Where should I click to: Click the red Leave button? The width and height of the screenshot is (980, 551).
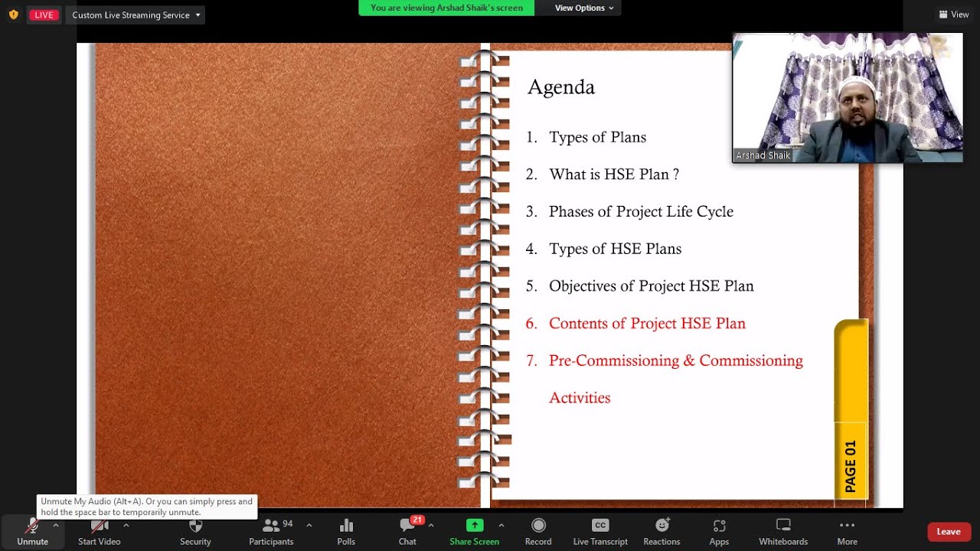(949, 532)
